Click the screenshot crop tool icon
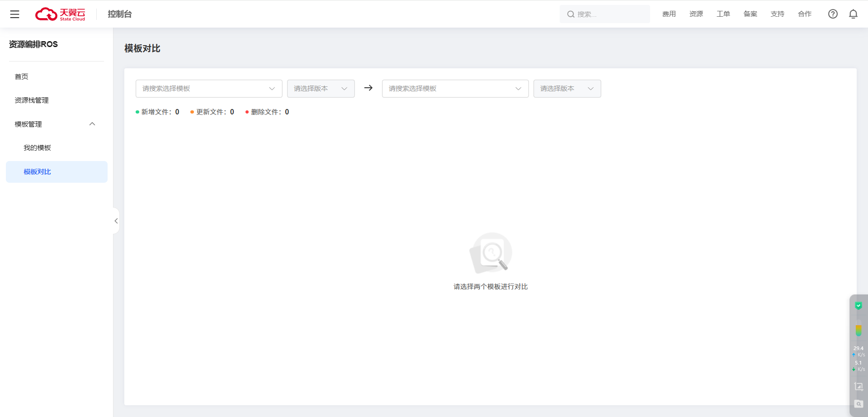Viewport: 868px width, 417px height. tap(859, 387)
